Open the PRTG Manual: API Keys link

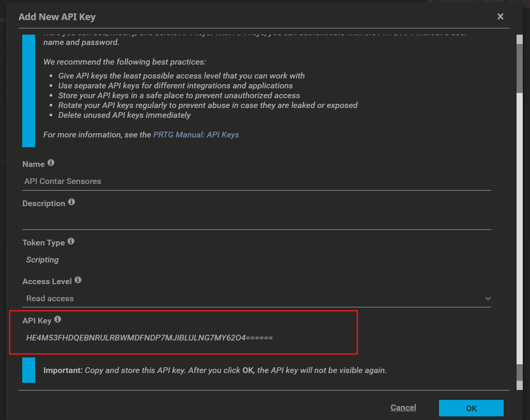coord(196,135)
